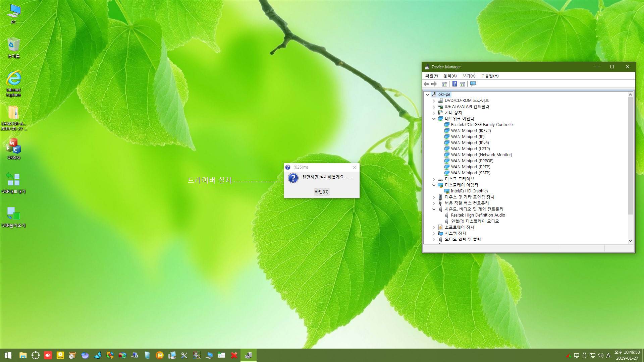Viewport: 644px width, 362px height.
Task: Open the Windows Start button
Action: coord(8,355)
